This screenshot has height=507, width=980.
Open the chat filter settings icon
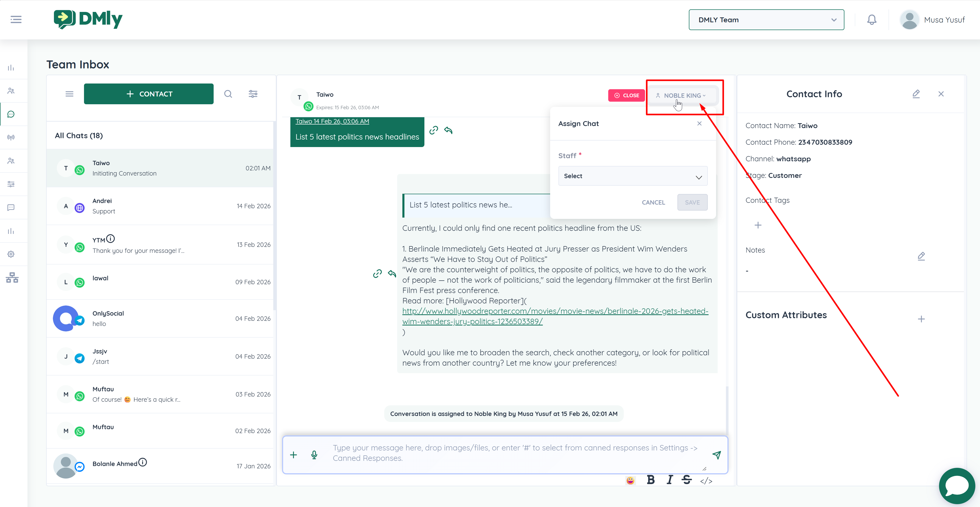pos(253,94)
